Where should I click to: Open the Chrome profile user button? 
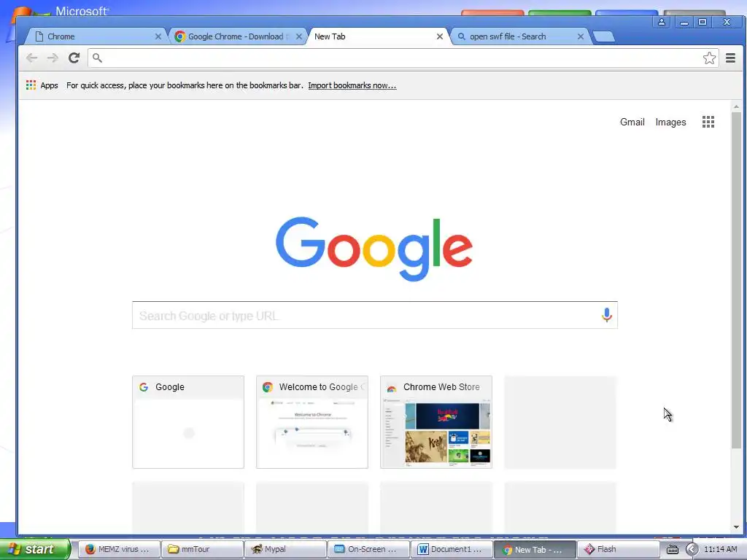coord(661,22)
